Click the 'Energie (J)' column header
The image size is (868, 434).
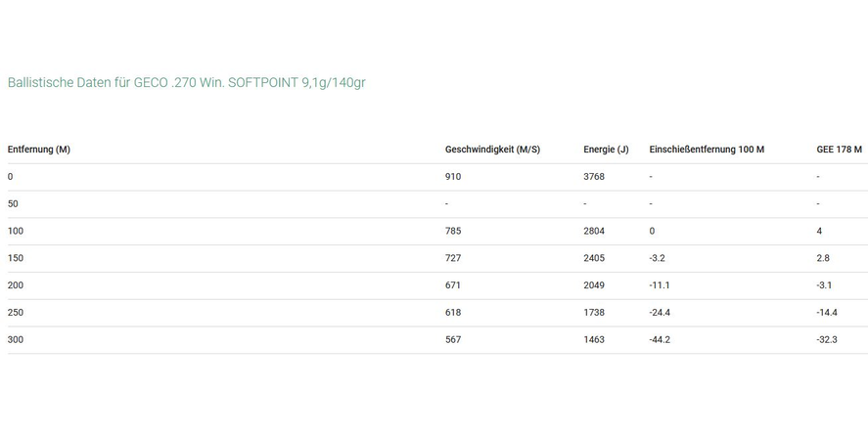click(606, 150)
